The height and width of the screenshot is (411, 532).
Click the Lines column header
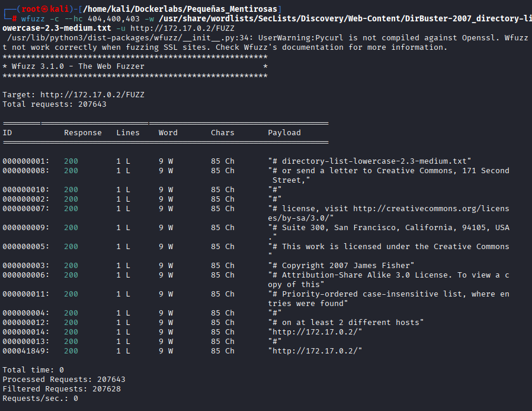pyautogui.click(x=128, y=133)
